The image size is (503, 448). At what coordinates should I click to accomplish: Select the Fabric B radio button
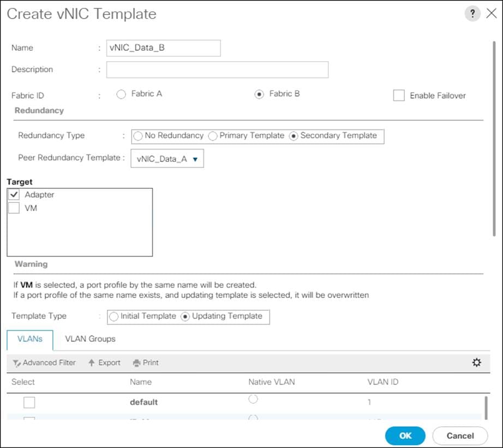tap(259, 94)
